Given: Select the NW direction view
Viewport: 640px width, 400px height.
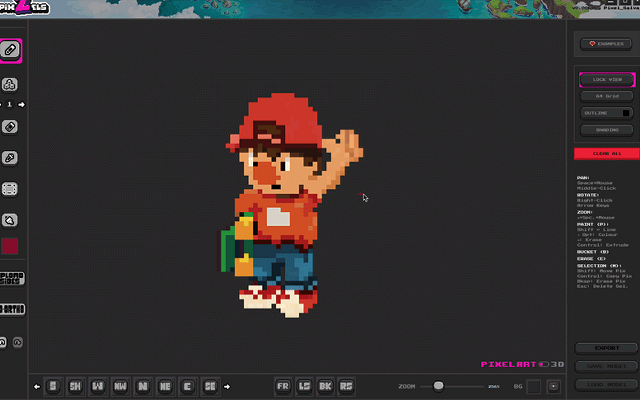Looking at the screenshot, I should [x=120, y=386].
